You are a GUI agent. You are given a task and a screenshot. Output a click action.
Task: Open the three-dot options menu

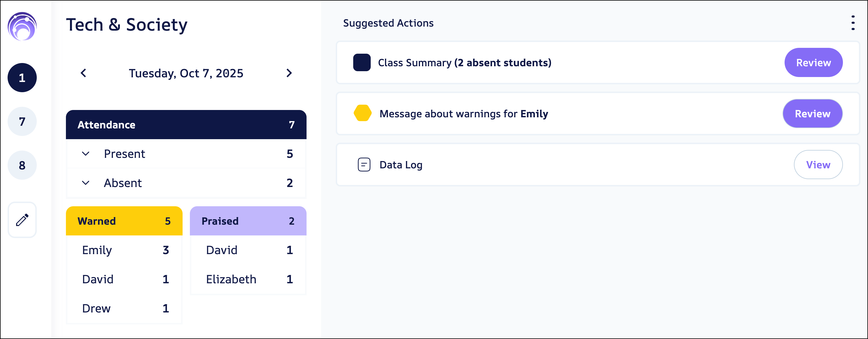pyautogui.click(x=853, y=23)
